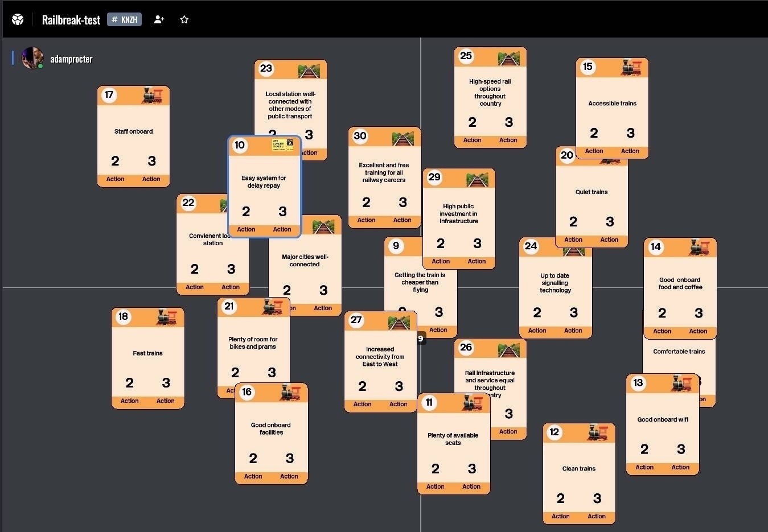Click the number 17 badge on Staff onboard

(109, 95)
